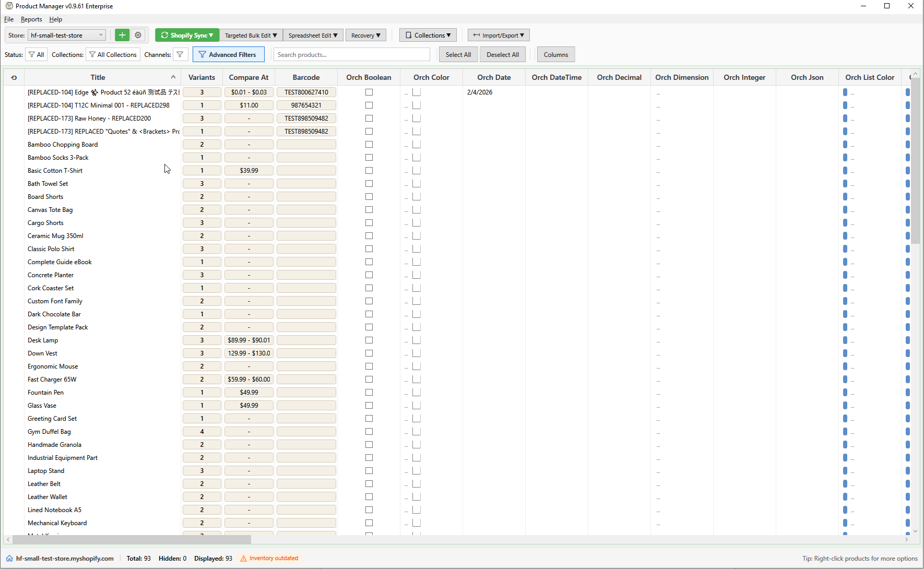
Task: Click the reset icon in grid header corner
Action: click(14, 77)
